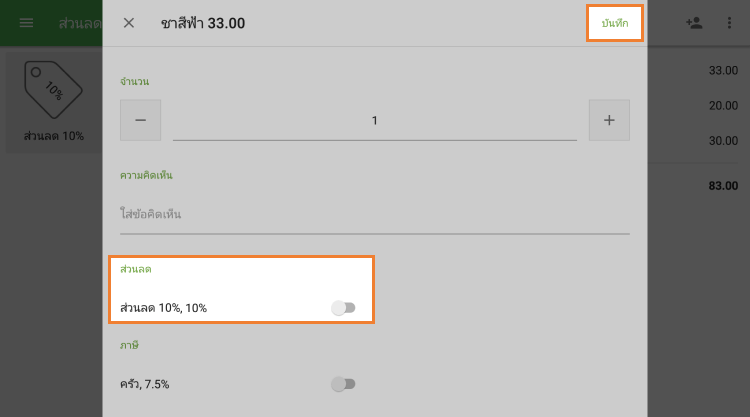Decrease quantity with the minus button
This screenshot has width=750, height=417.
click(x=140, y=120)
